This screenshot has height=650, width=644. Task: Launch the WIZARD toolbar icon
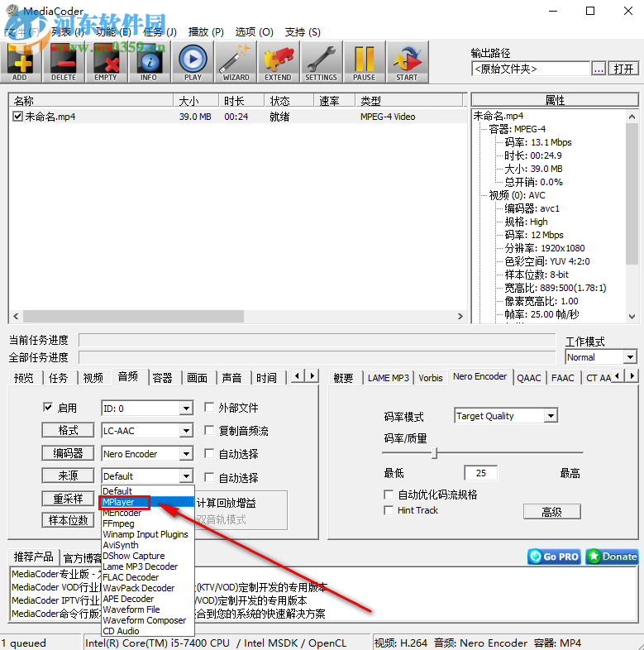point(236,62)
